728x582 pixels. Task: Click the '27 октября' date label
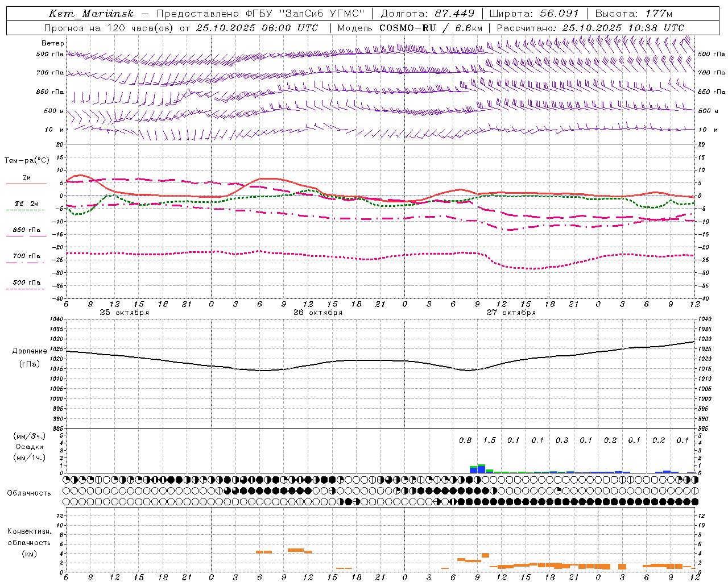point(511,313)
